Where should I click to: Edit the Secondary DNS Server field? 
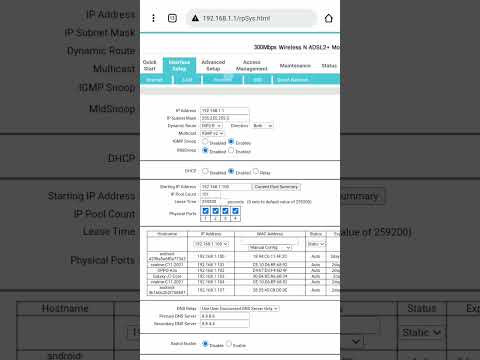pyautogui.click(x=225, y=324)
